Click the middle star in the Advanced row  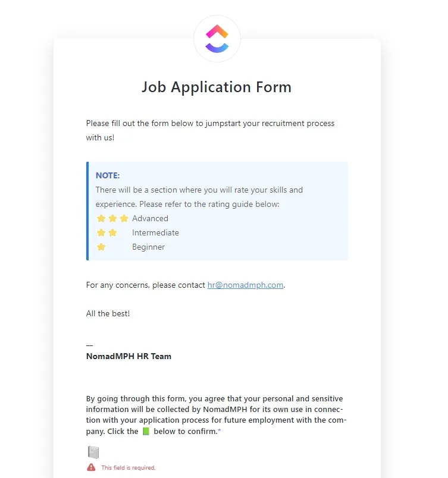tap(112, 218)
